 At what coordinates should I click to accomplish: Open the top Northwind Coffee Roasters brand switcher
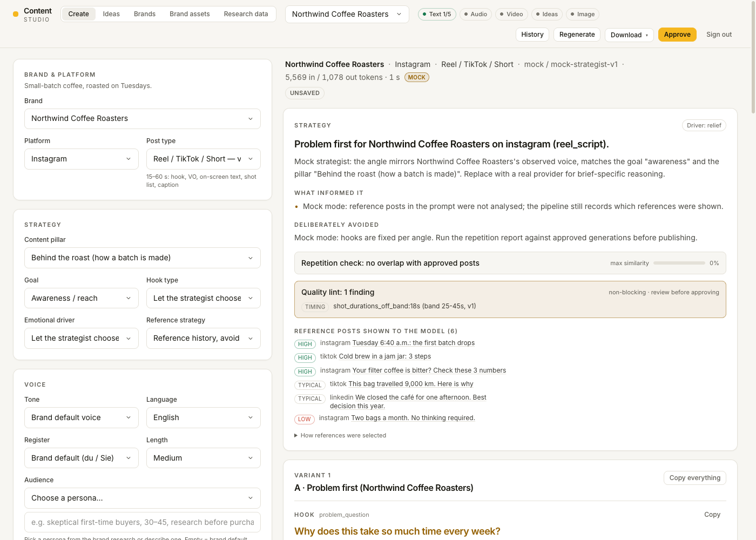click(347, 14)
